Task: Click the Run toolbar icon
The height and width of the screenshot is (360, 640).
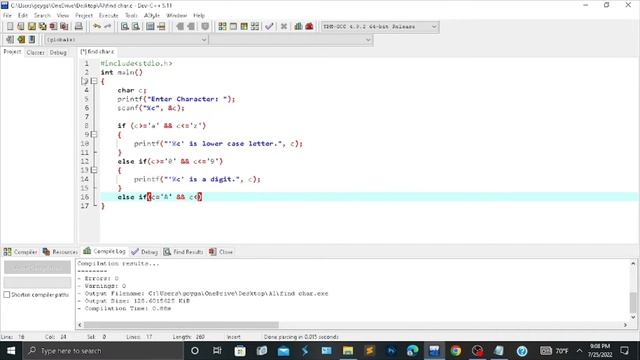Action: tap(233, 27)
